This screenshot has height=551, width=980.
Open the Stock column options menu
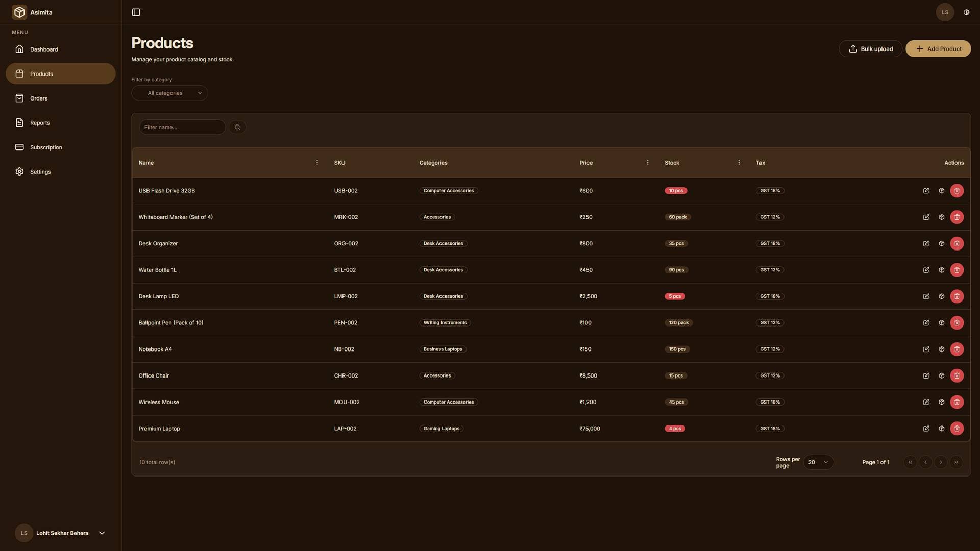point(739,162)
